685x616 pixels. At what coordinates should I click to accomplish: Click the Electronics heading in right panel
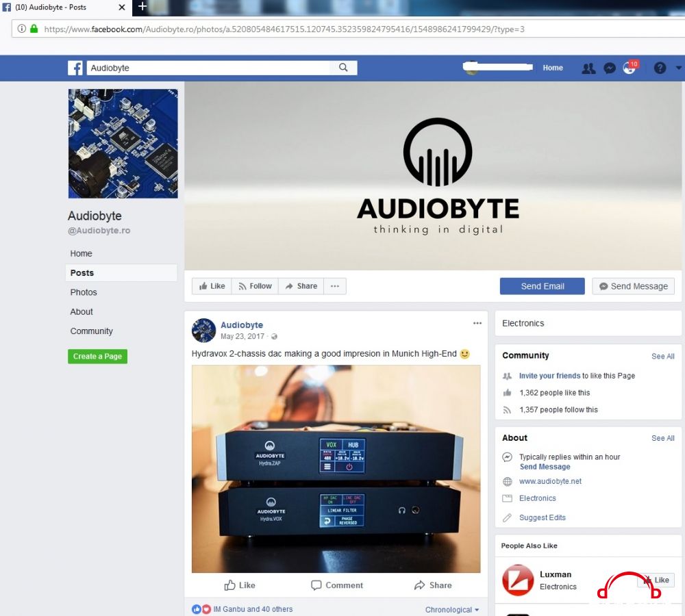click(x=523, y=324)
